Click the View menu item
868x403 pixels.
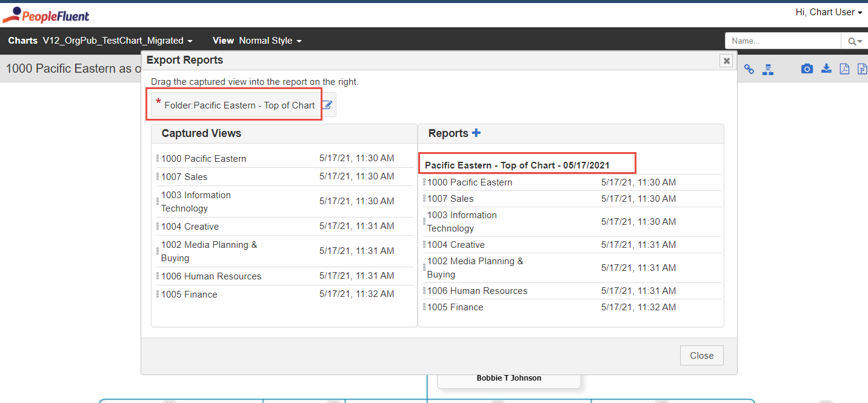[x=223, y=41]
